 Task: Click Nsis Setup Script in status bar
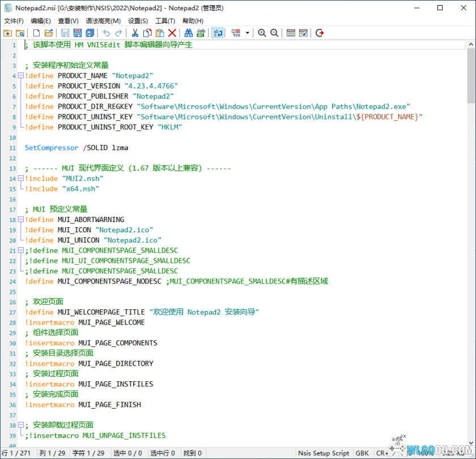click(323, 453)
